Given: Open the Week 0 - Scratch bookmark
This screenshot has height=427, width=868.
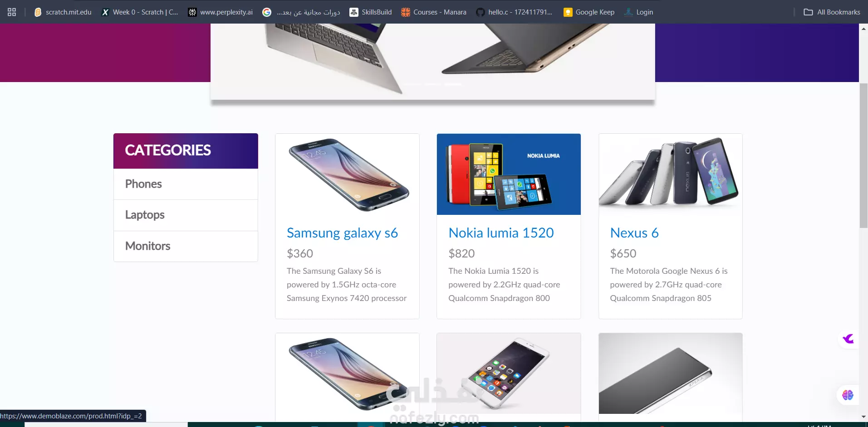Looking at the screenshot, I should pos(140,12).
